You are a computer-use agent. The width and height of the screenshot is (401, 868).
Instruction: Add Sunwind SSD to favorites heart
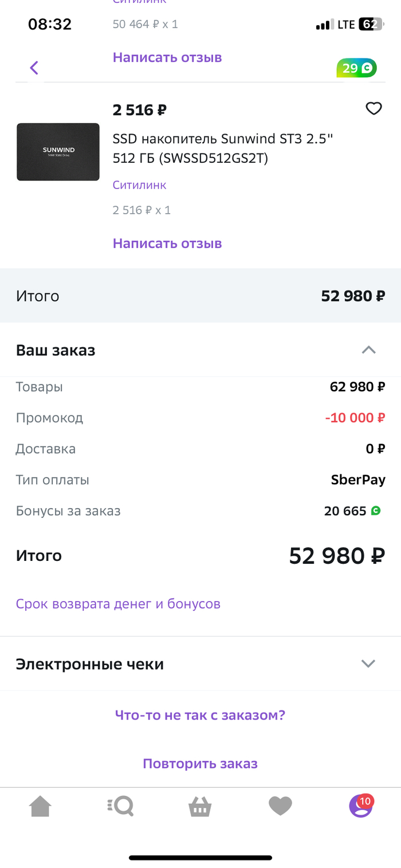point(374,108)
